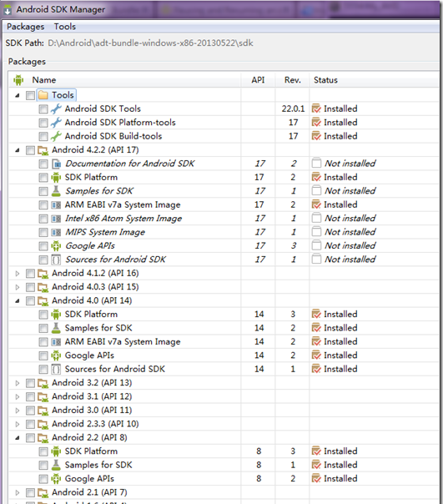The image size is (443, 504).
Task: Expand the Android 2.1 (API 7) group
Action: pyautogui.click(x=18, y=493)
